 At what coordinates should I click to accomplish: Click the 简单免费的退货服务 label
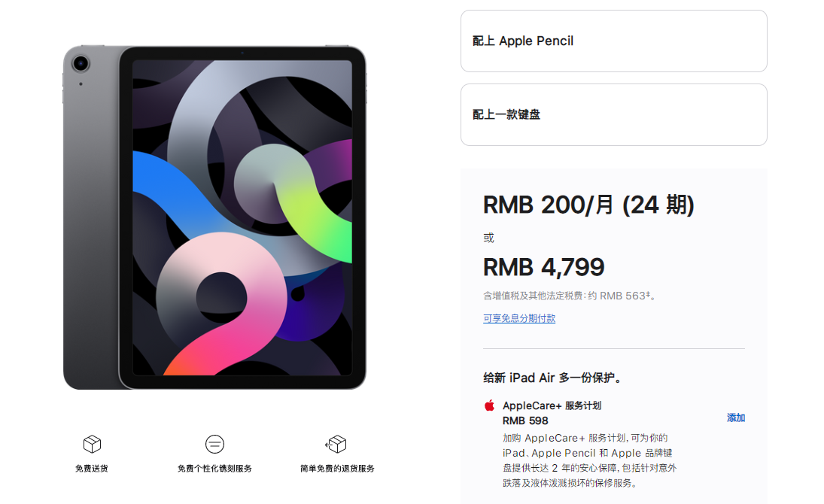point(337,468)
